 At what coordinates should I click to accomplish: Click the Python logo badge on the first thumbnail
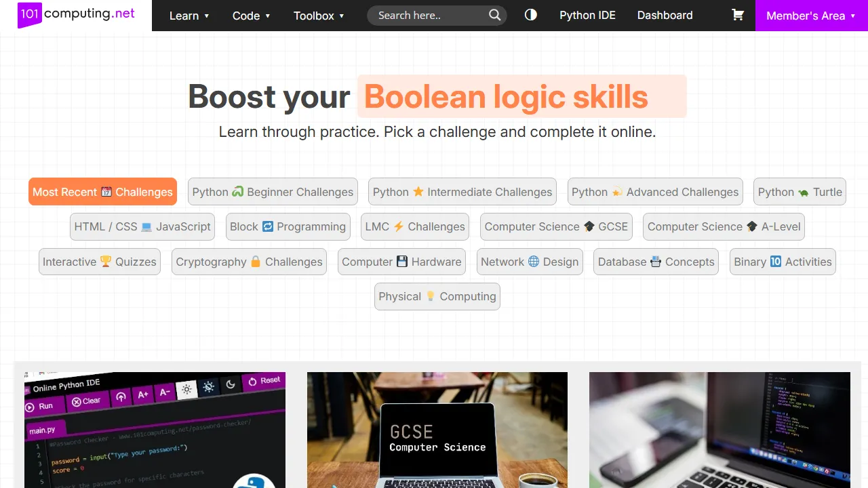254,483
